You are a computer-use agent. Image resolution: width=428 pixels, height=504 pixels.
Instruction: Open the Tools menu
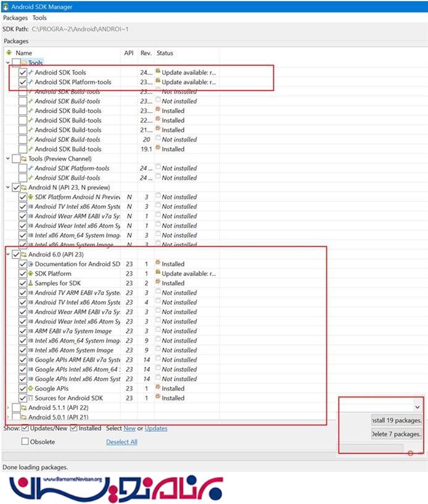39,18
